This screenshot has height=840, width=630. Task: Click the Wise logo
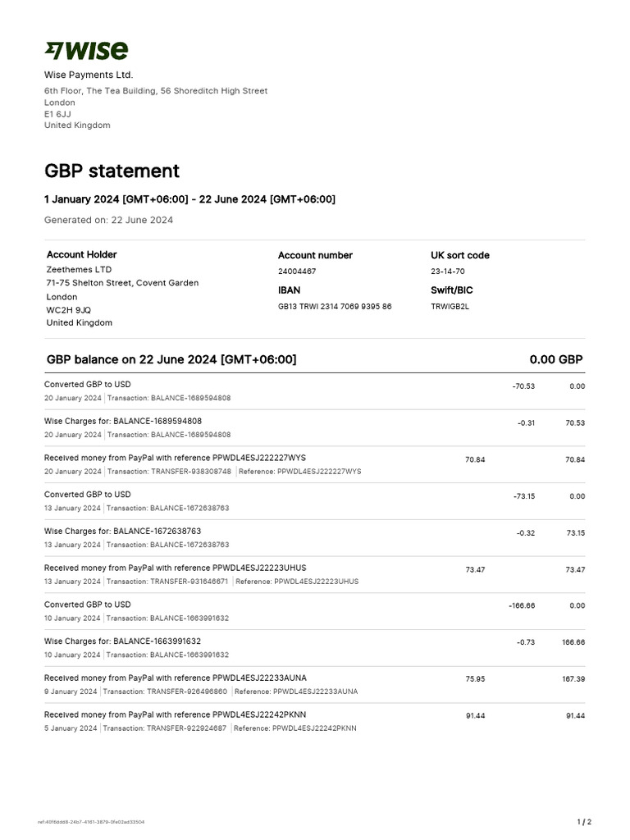[x=86, y=51]
